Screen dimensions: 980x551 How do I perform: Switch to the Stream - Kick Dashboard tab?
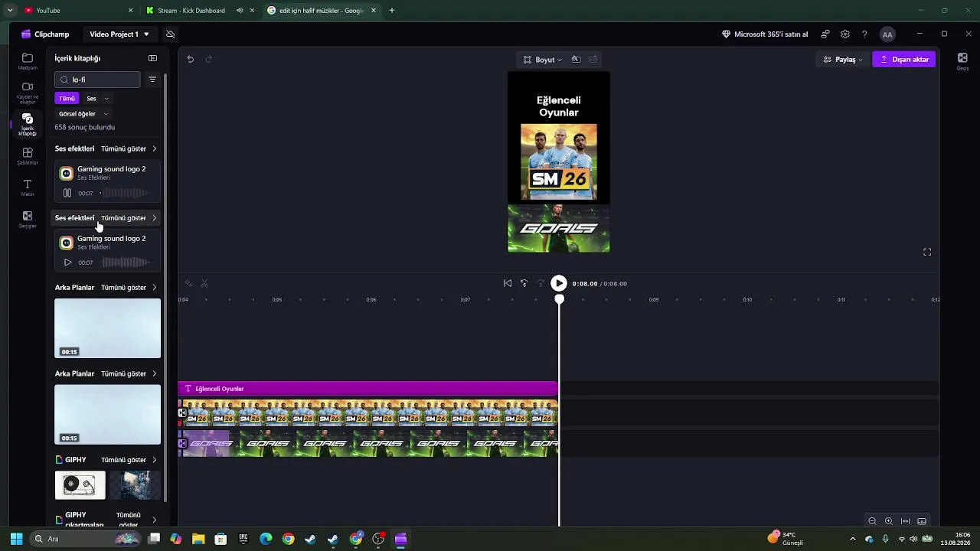201,11
